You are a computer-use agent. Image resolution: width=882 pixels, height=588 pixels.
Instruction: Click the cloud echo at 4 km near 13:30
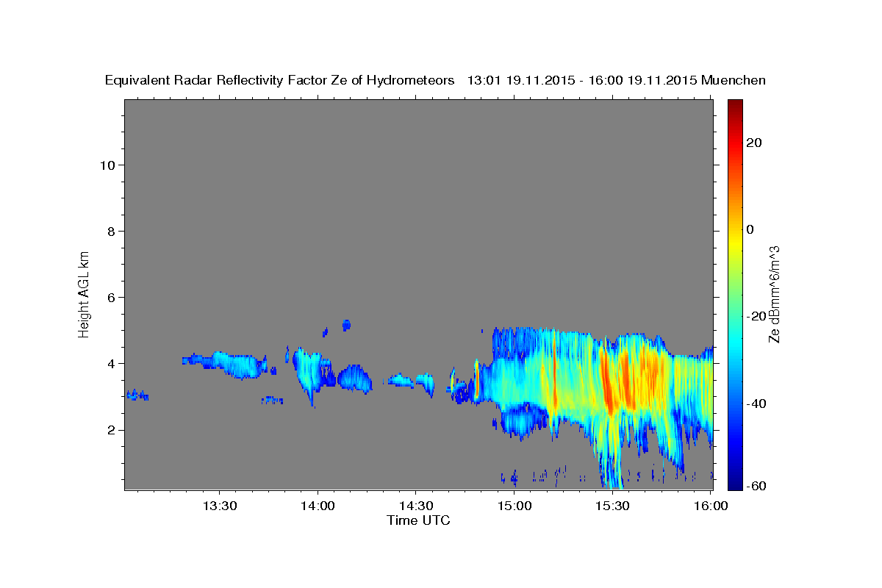click(x=224, y=363)
